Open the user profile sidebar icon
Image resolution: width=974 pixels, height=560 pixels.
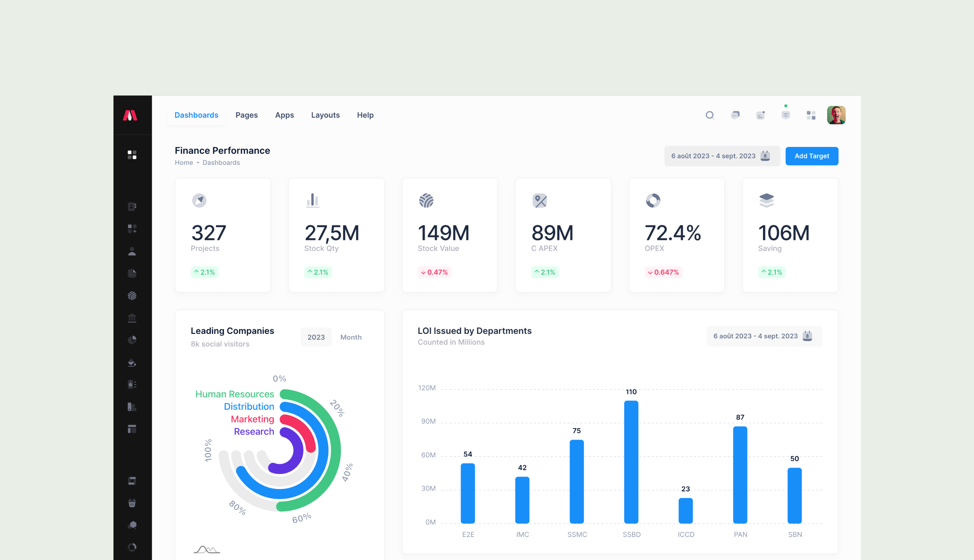coord(132,251)
